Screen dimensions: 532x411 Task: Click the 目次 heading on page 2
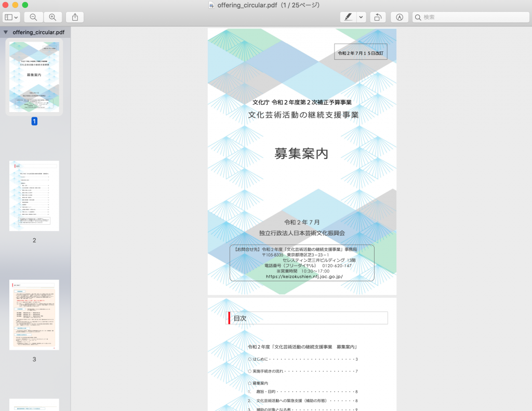(240, 318)
